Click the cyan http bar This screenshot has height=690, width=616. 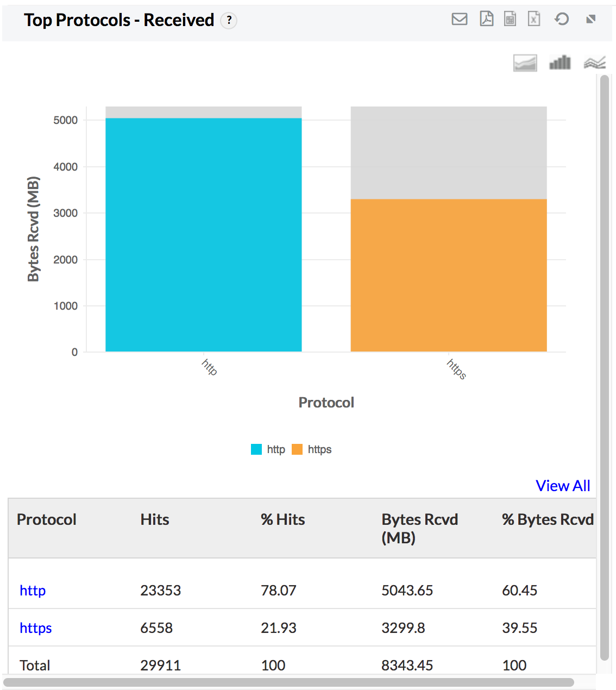pyautogui.click(x=203, y=235)
